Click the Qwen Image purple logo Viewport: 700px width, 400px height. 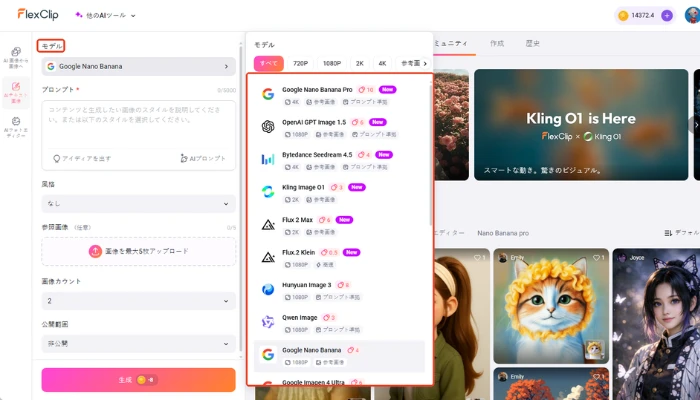[268, 322]
